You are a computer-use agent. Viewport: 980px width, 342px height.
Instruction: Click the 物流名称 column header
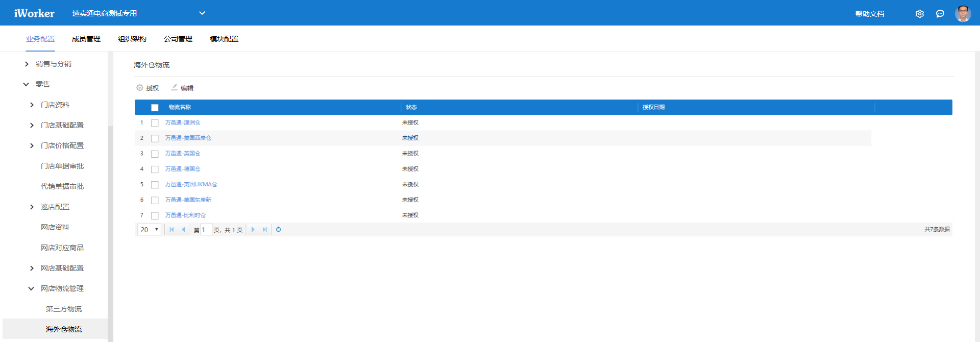(180, 107)
